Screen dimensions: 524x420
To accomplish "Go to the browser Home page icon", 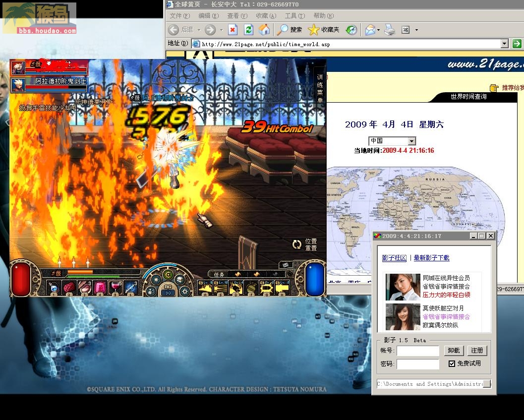I will click(x=264, y=30).
